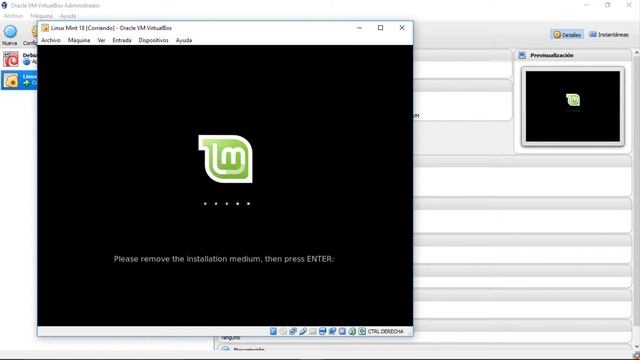Click the Previsualización section header
Viewport: 640px width, 360px height.
(573, 55)
